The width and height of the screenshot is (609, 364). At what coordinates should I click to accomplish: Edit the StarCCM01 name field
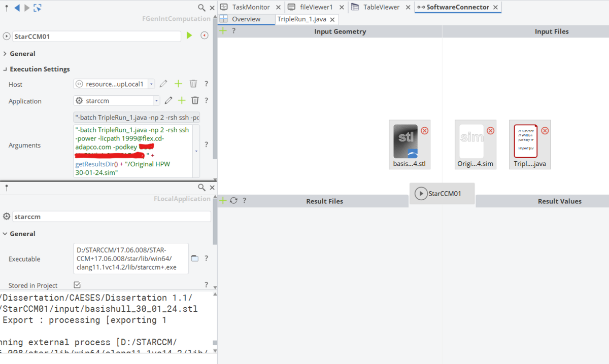click(x=96, y=37)
